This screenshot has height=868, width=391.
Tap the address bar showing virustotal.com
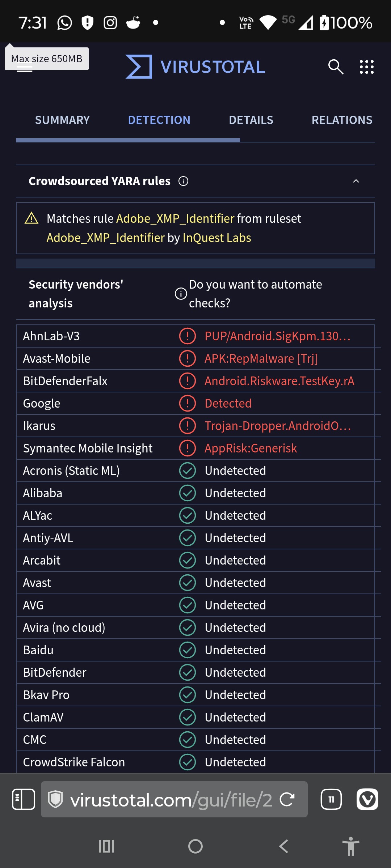pos(170,799)
